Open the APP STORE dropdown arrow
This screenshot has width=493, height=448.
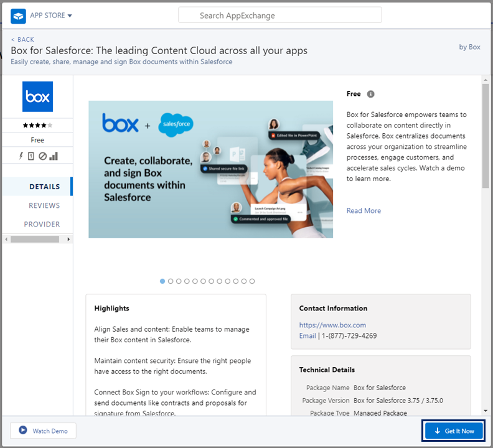(70, 16)
